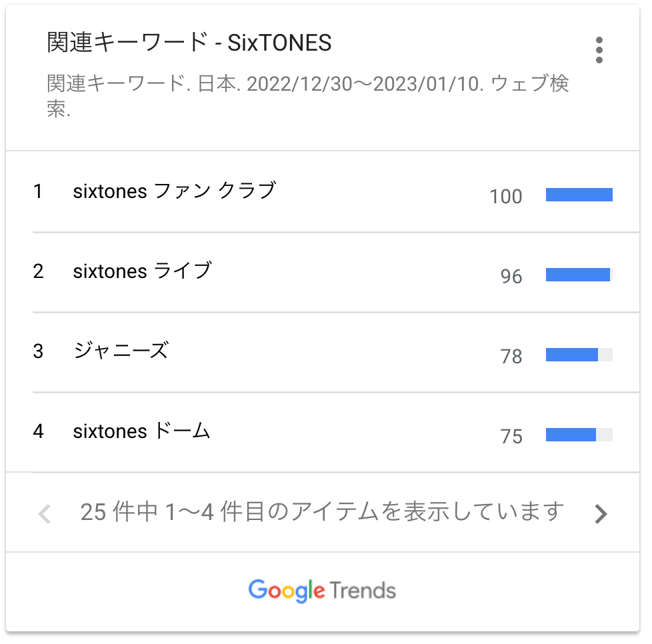Viewport: 652px width, 644px height.
Task: Click the score bar showing 96
Action: pos(579,275)
